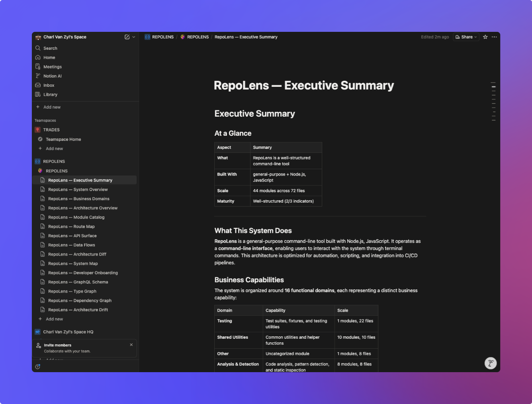Click Add new below Library

click(x=85, y=107)
